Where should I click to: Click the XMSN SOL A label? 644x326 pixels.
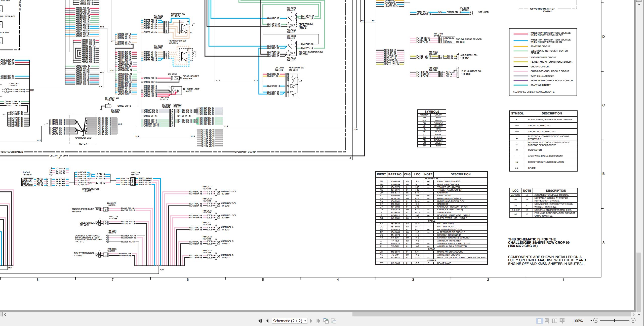click(x=227, y=227)
